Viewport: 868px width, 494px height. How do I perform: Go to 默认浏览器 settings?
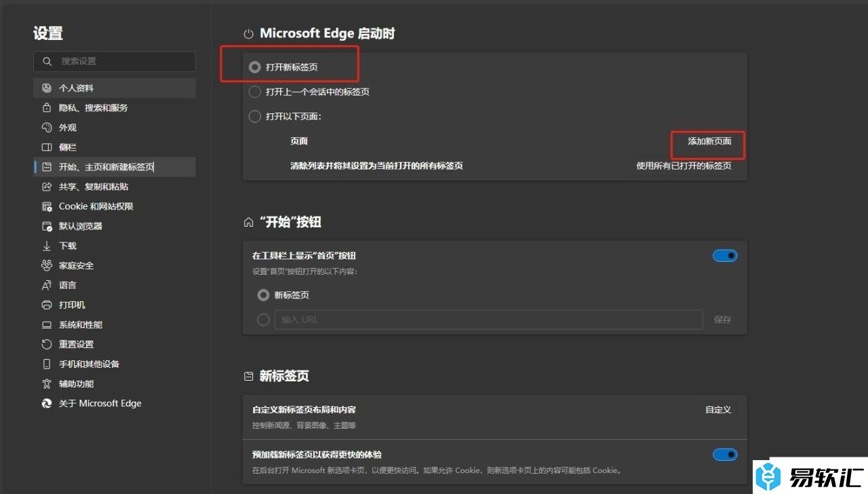pyautogui.click(x=115, y=226)
